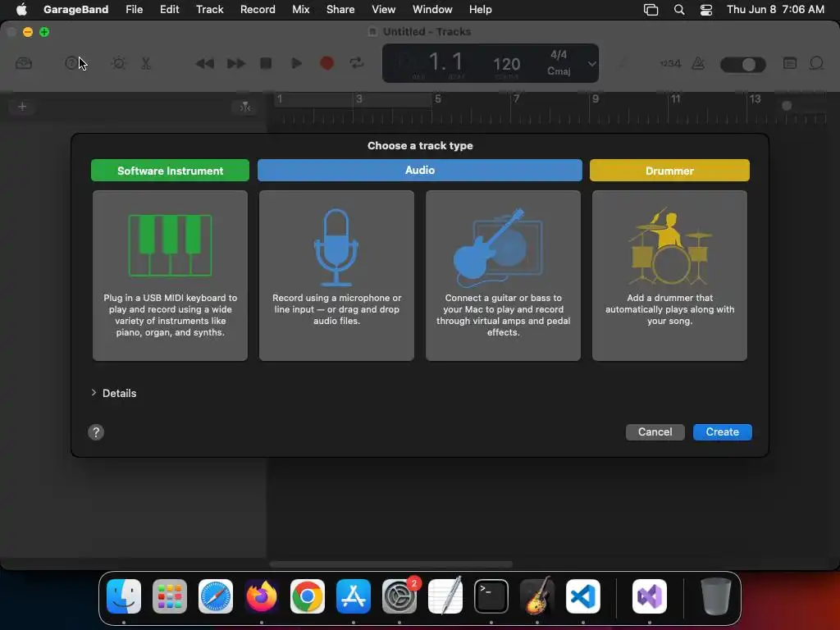Select the Software Instrument keyboard card

click(170, 276)
